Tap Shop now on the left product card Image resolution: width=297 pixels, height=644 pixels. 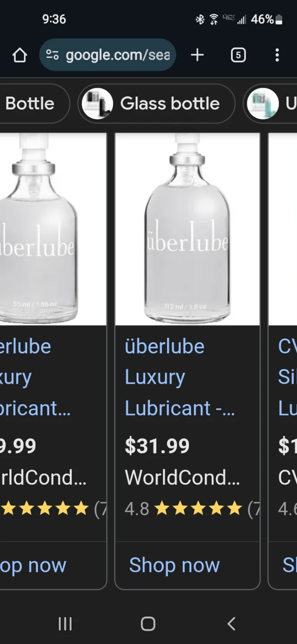pyautogui.click(x=33, y=565)
